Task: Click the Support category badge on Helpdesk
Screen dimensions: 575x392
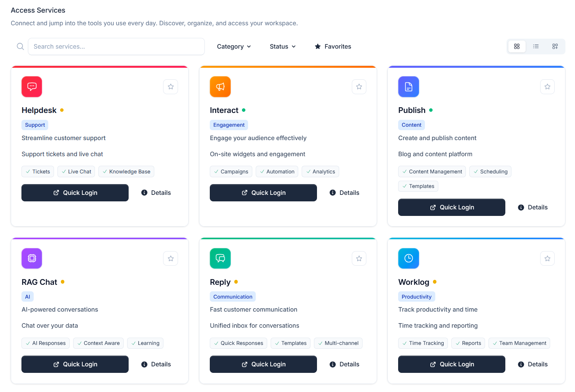Action: [35, 125]
